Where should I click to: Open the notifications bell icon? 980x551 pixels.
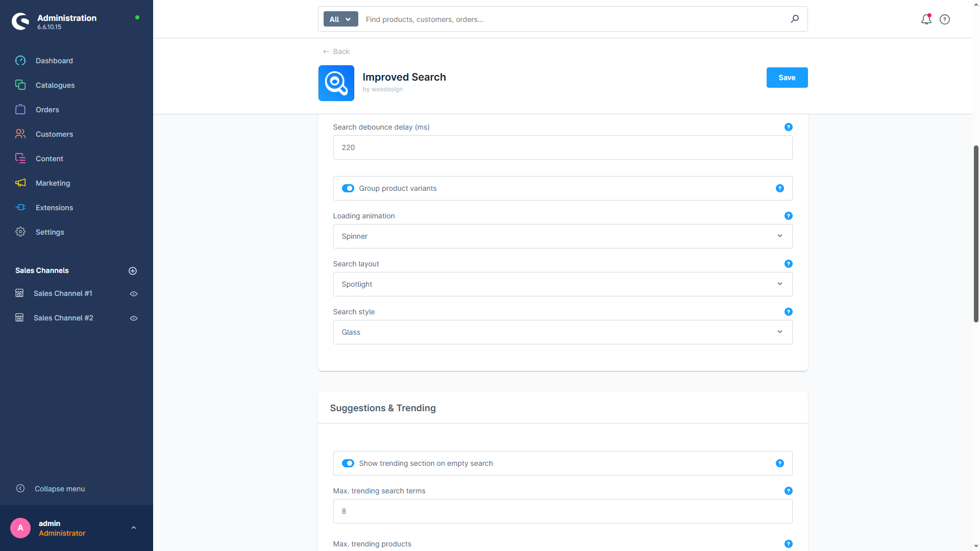tap(926, 19)
